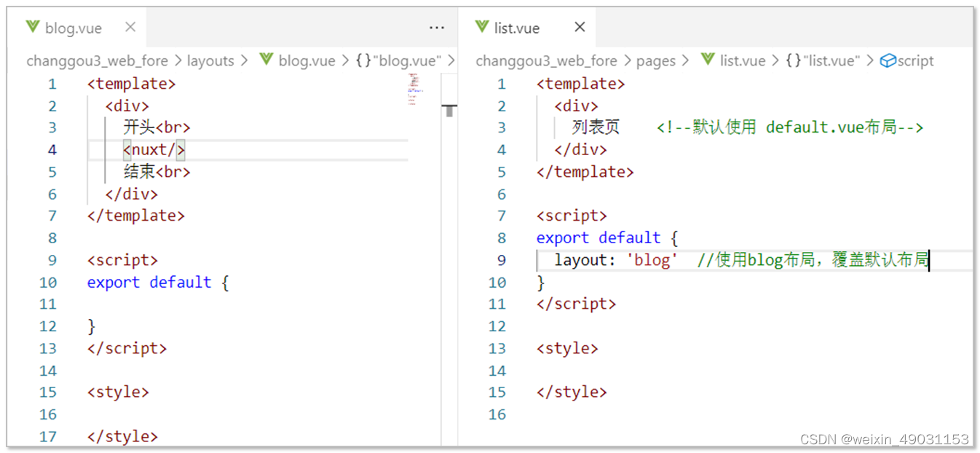
Task: Click "export default {" in blog.vue
Action: [x=158, y=282]
